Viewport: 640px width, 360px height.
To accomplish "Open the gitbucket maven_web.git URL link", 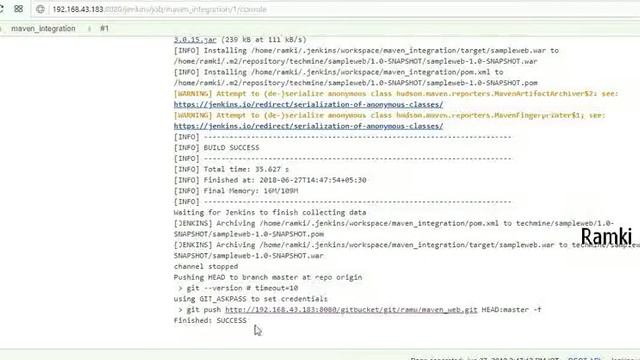I will [351, 310].
